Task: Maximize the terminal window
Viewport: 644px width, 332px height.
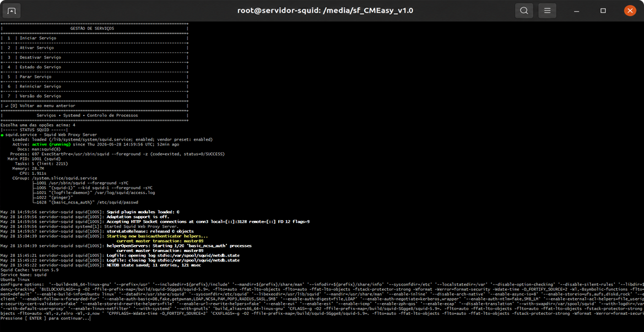Action: coord(603,10)
